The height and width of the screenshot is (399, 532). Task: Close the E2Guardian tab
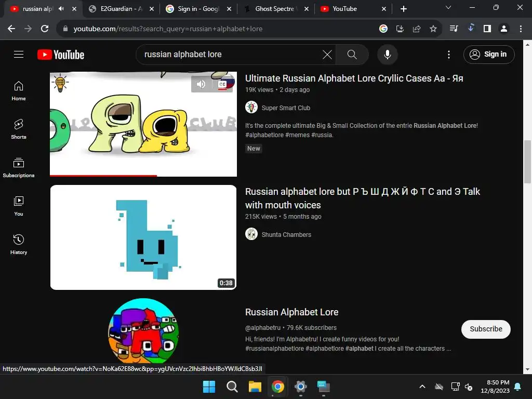[152, 9]
